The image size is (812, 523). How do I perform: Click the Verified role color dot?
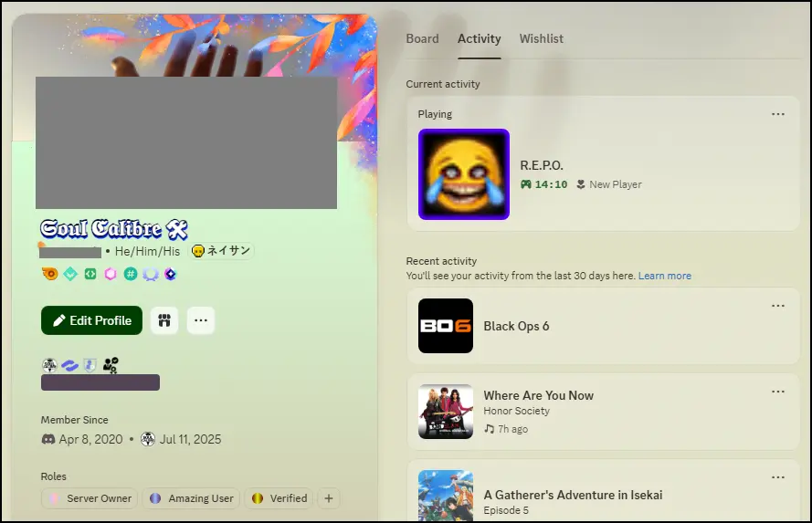[257, 498]
